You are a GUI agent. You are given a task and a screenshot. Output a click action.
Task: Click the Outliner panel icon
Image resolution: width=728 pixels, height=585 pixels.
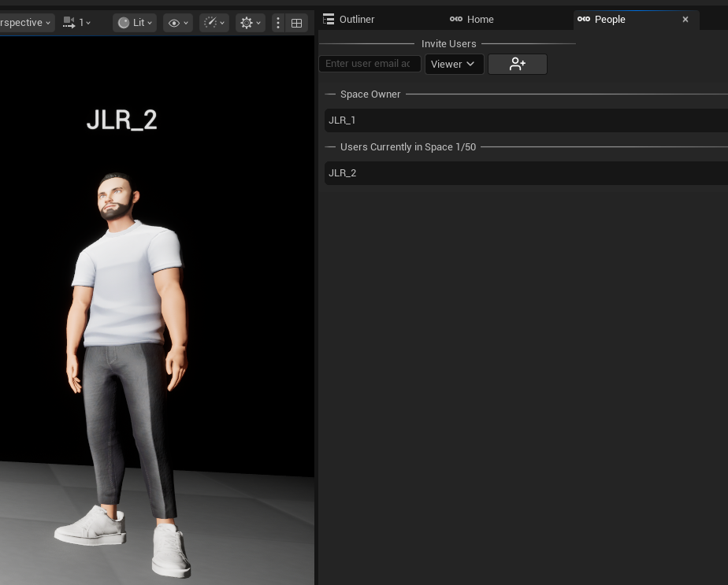329,19
